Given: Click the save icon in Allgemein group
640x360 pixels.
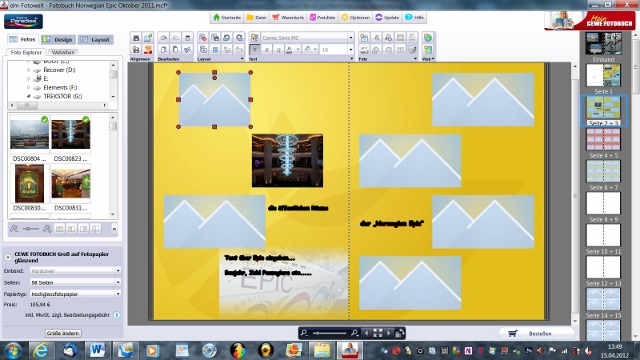Looking at the screenshot, I should click(x=136, y=38).
